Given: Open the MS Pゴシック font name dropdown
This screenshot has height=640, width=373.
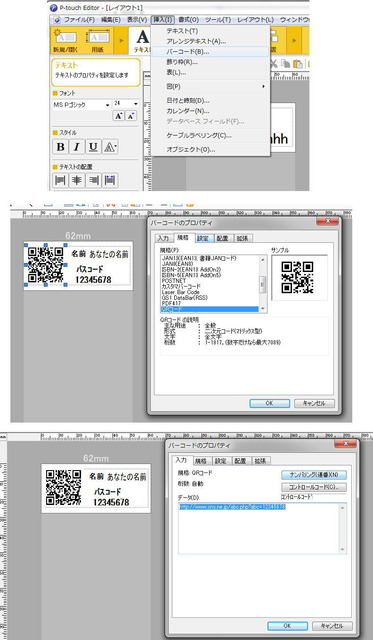Looking at the screenshot, I should [x=107, y=104].
